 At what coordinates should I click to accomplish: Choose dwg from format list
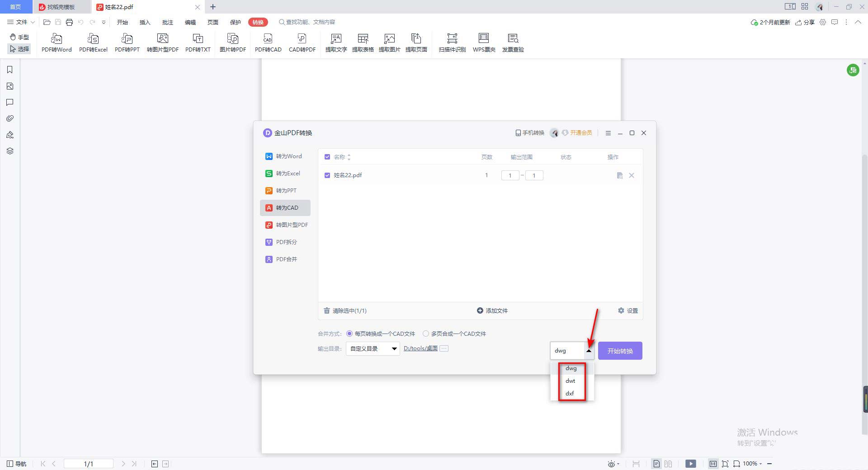pyautogui.click(x=572, y=368)
